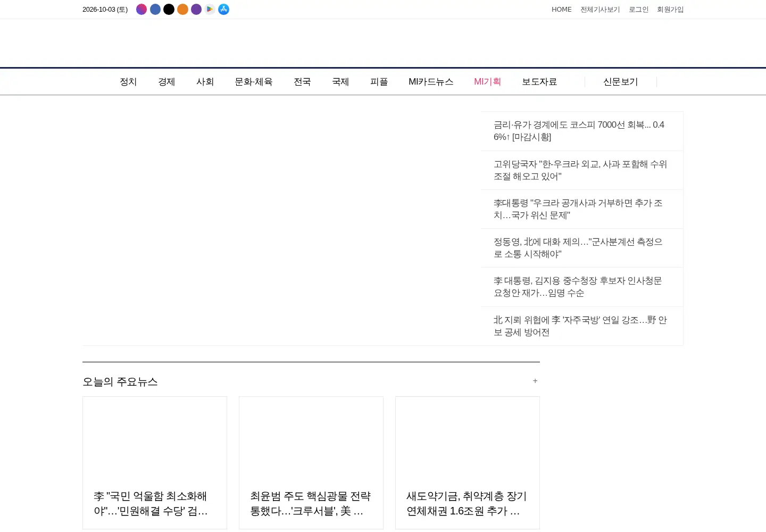The width and height of the screenshot is (766, 532).
Task: Click 회원가입 link
Action: [x=670, y=10]
